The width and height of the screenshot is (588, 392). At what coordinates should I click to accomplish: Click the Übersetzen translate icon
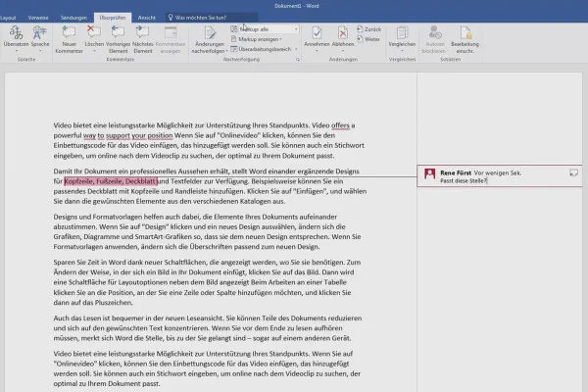16,33
